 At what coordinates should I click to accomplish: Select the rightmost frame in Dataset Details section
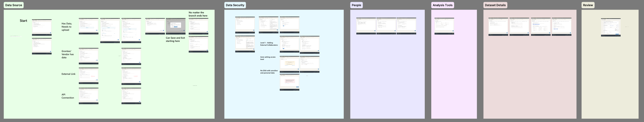click(x=562, y=27)
